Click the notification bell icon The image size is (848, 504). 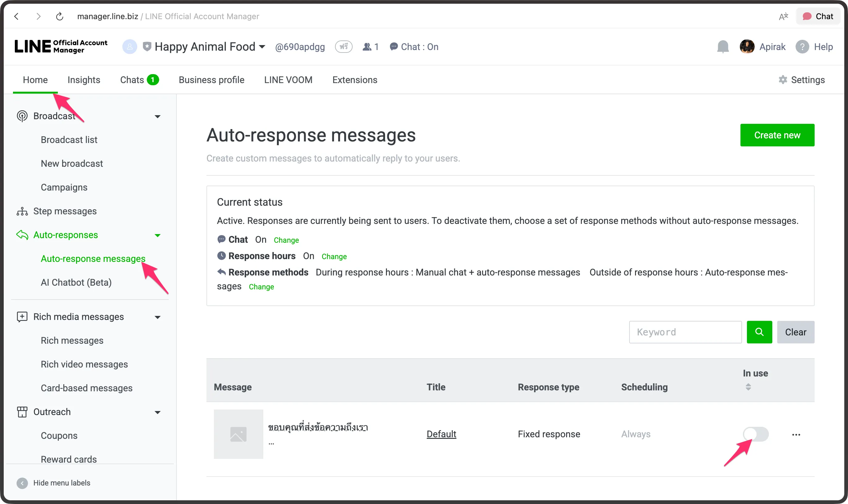click(723, 47)
